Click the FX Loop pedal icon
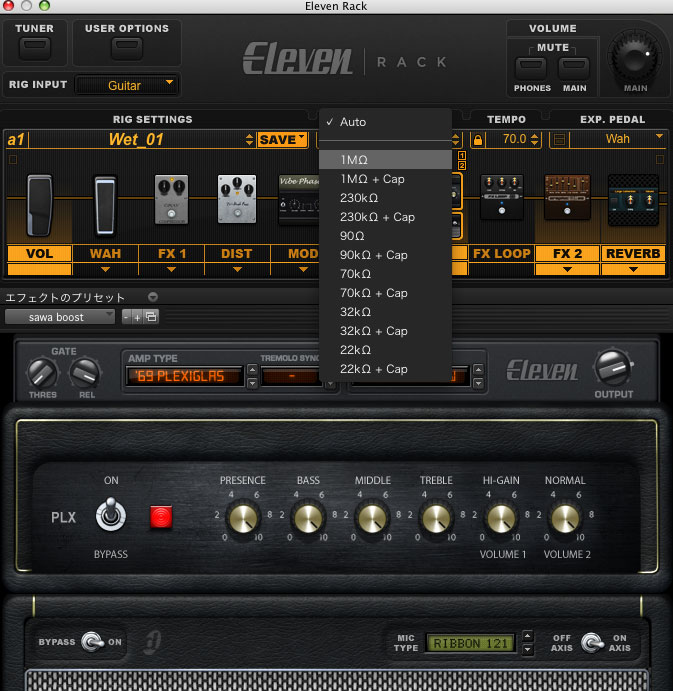 [x=502, y=197]
